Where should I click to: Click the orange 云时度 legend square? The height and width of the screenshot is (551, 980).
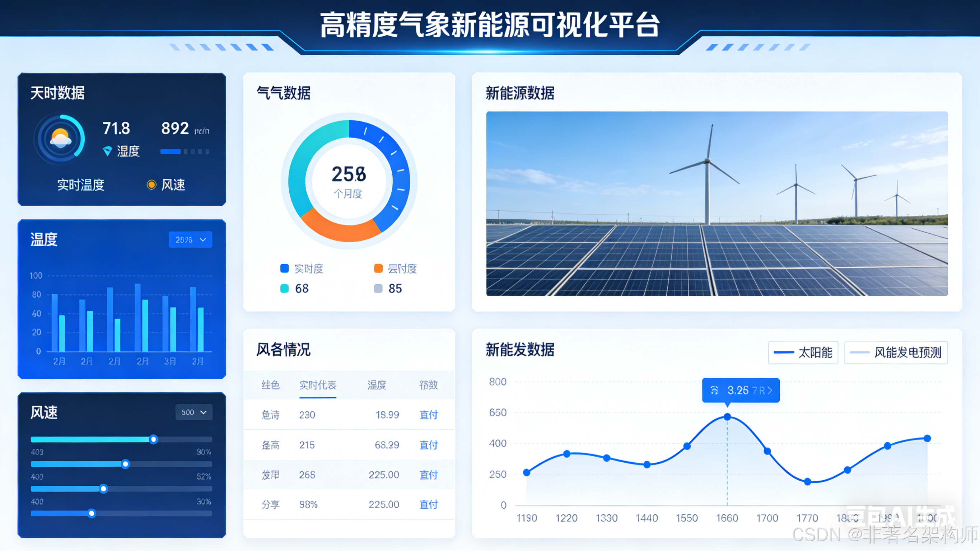point(378,268)
